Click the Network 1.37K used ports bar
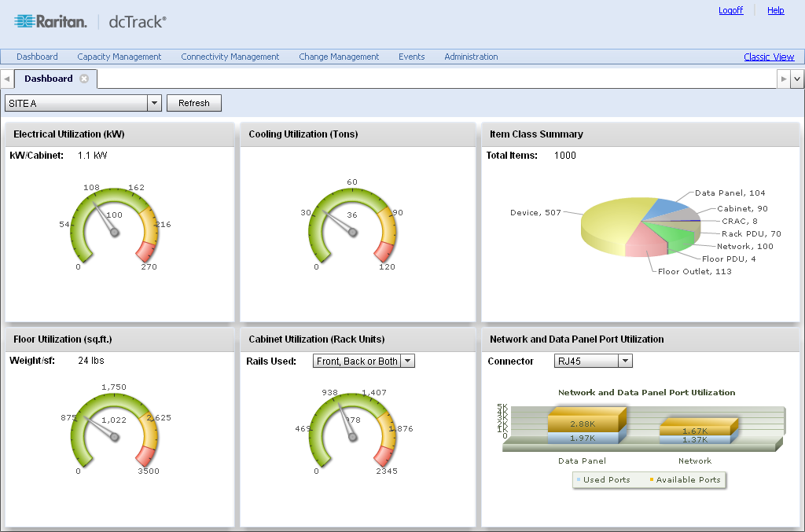 [x=695, y=439]
